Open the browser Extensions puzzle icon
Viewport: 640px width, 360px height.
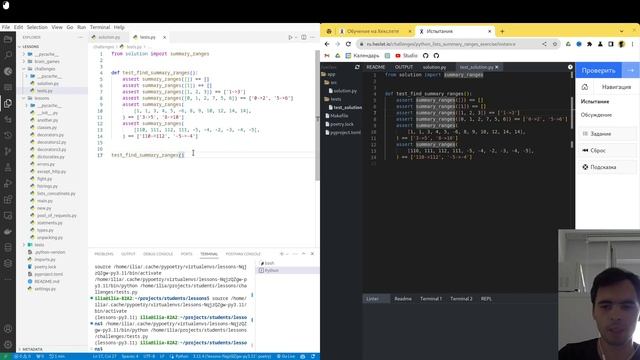(x=589, y=44)
